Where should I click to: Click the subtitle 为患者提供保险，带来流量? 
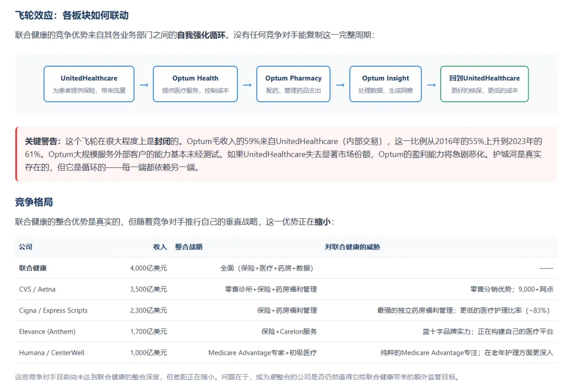89,91
